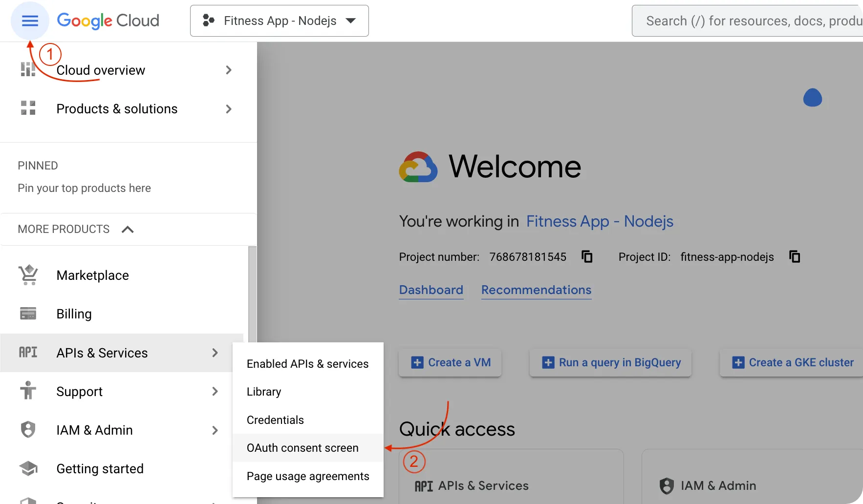The width and height of the screenshot is (863, 504).
Task: Select Library from the submenu
Action: coord(308,392)
